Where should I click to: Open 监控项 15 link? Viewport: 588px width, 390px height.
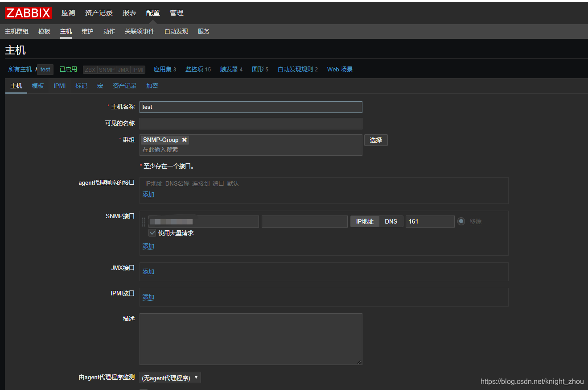click(198, 69)
